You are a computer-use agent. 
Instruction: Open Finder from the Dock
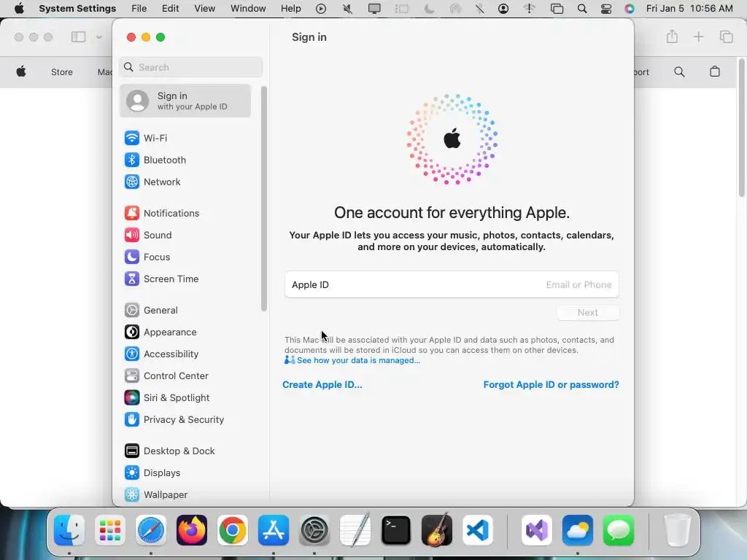tap(69, 530)
